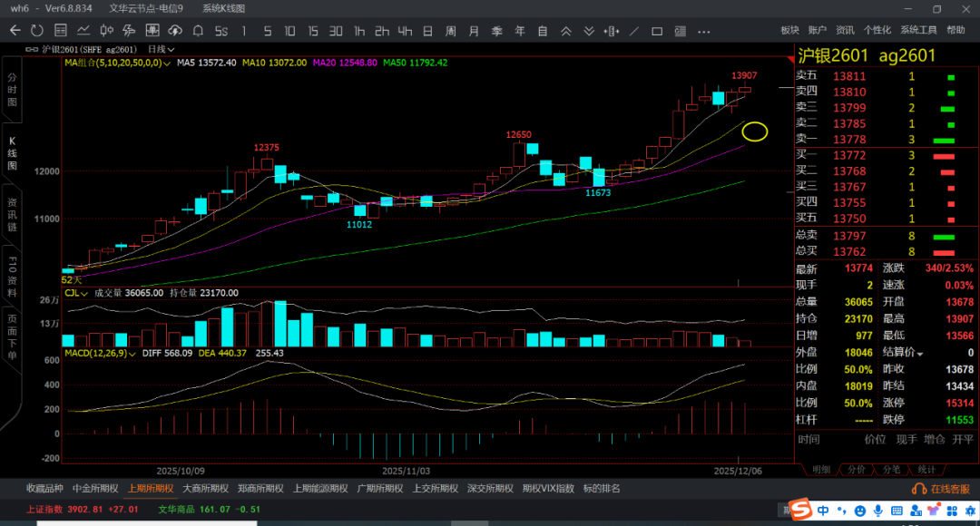Image resolution: width=980 pixels, height=526 pixels.
Task: Open Sogou skin shirt icon
Action: [x=935, y=511]
